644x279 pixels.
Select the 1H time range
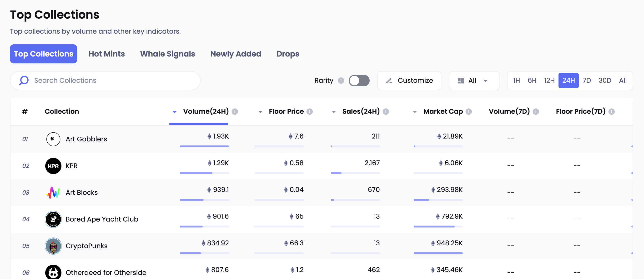point(516,81)
